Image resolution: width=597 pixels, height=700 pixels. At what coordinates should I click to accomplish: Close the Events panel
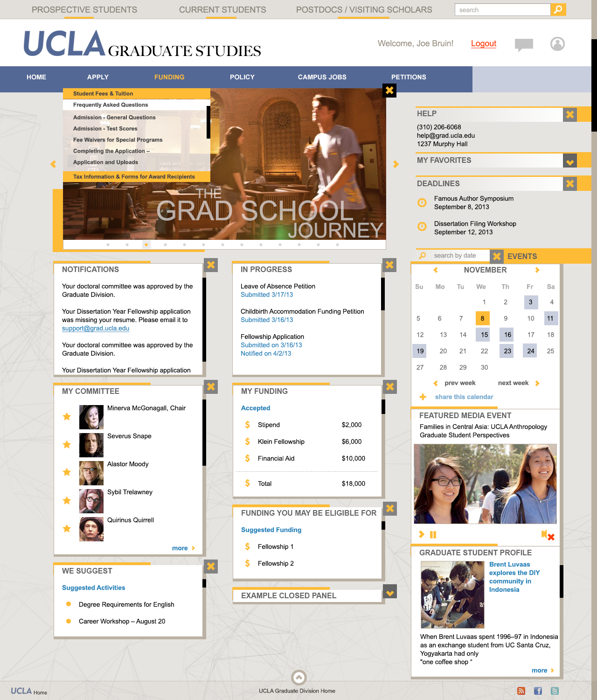[497, 256]
